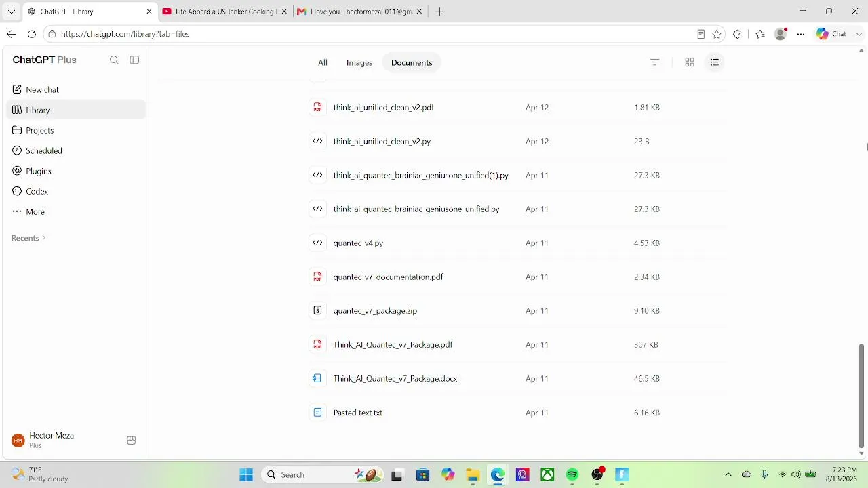Start a New chat
This screenshot has height=488, width=868.
click(x=75, y=89)
